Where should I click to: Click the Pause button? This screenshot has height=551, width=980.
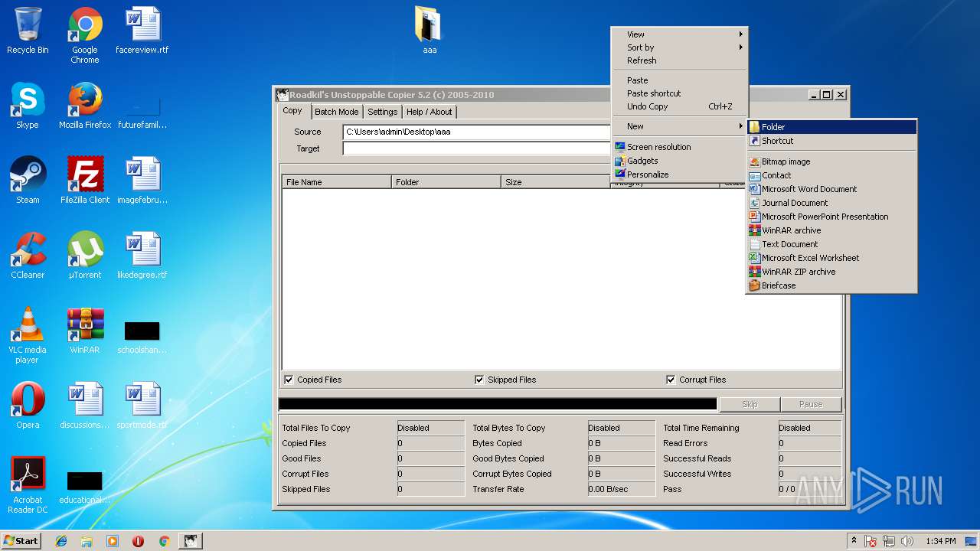811,404
